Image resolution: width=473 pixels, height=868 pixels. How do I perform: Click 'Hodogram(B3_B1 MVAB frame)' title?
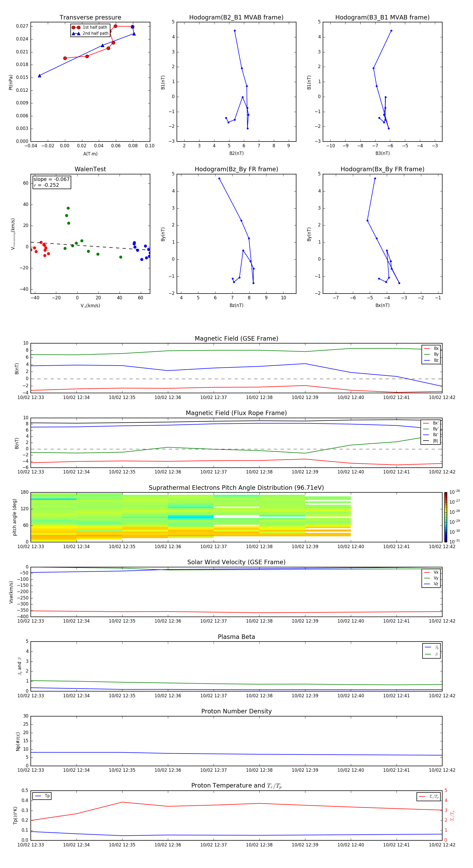(382, 18)
